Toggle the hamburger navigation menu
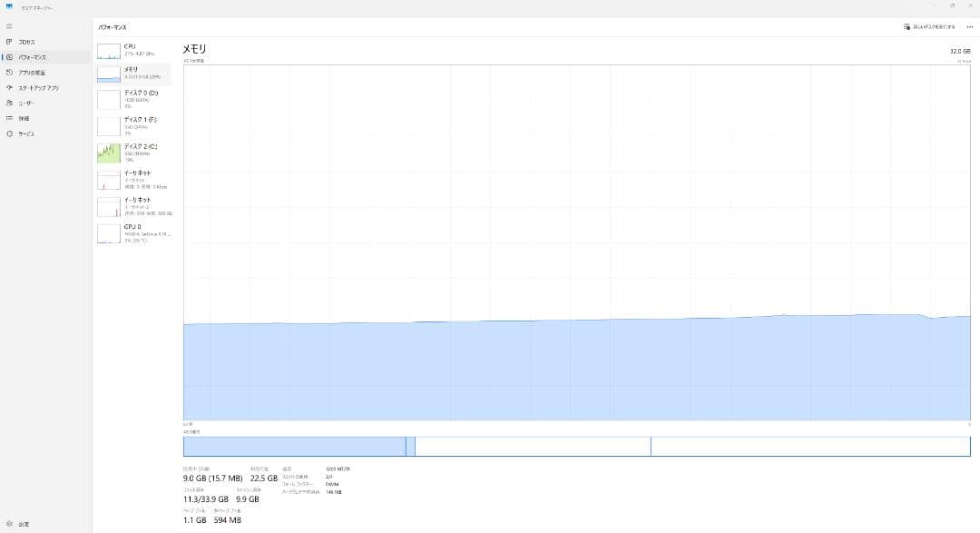The width and height of the screenshot is (980, 533). 9,26
